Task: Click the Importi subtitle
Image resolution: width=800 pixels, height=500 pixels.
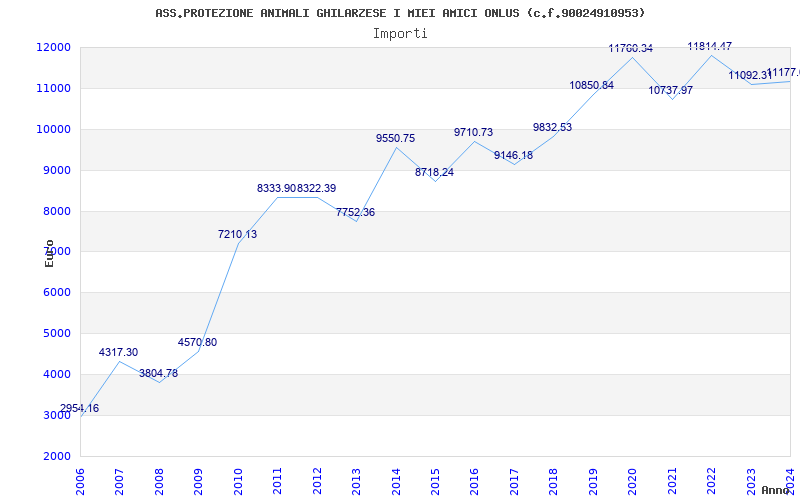Action: [400, 34]
